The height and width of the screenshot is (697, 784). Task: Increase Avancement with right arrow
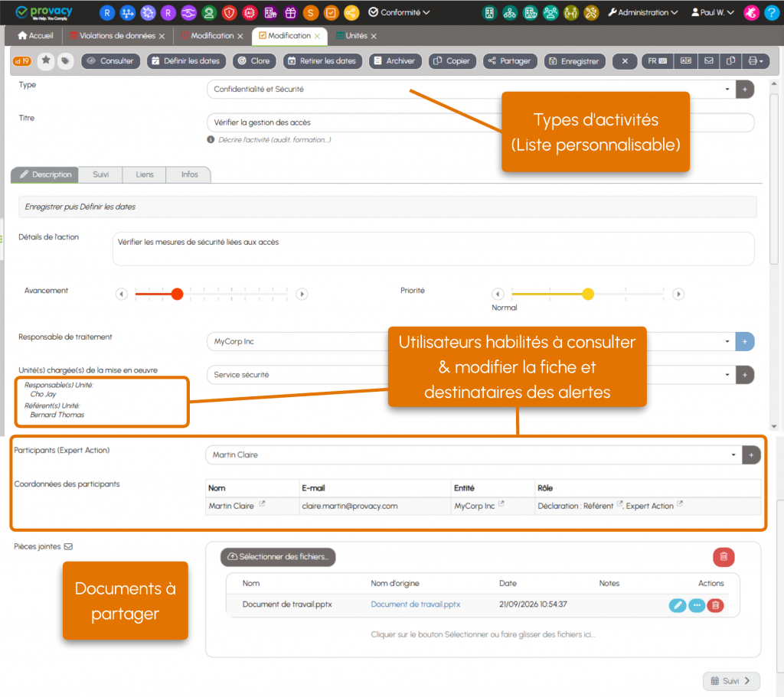click(x=302, y=294)
